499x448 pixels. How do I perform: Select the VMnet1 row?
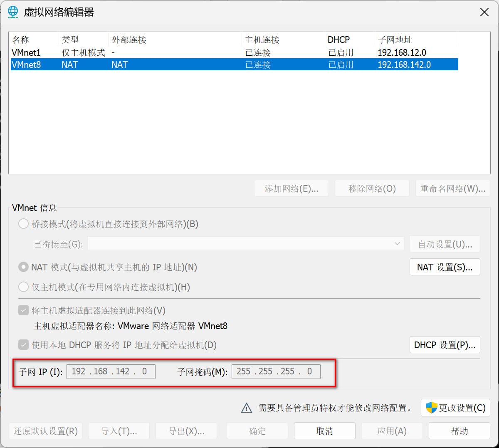click(x=234, y=52)
